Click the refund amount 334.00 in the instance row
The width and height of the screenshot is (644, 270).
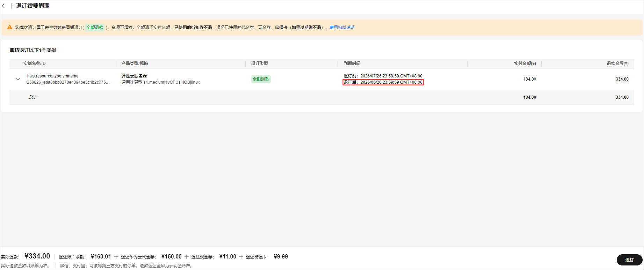click(622, 79)
